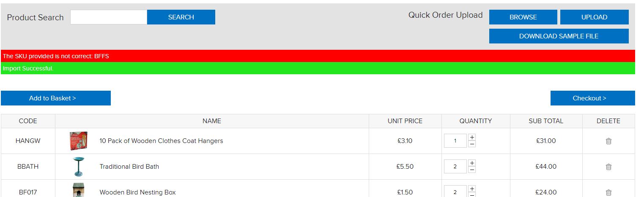
Task: Decrease quantity for Wooden Clothes Coat Hangers
Action: [x=472, y=144]
